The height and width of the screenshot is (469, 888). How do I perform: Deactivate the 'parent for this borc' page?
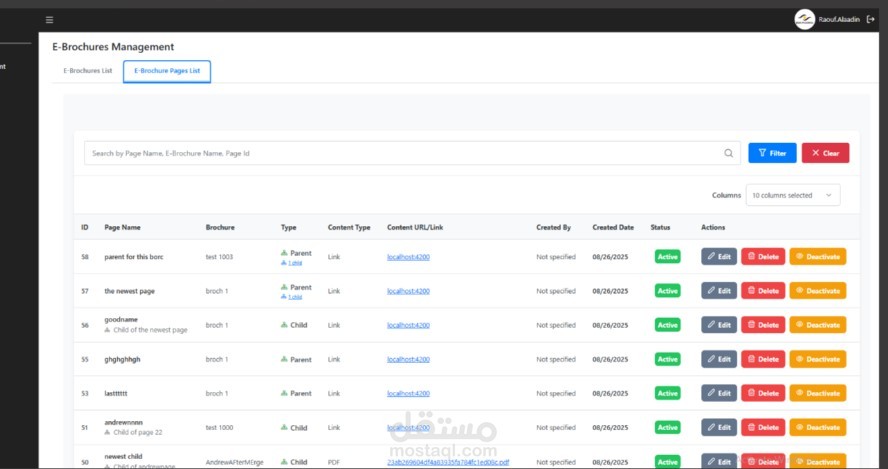818,257
